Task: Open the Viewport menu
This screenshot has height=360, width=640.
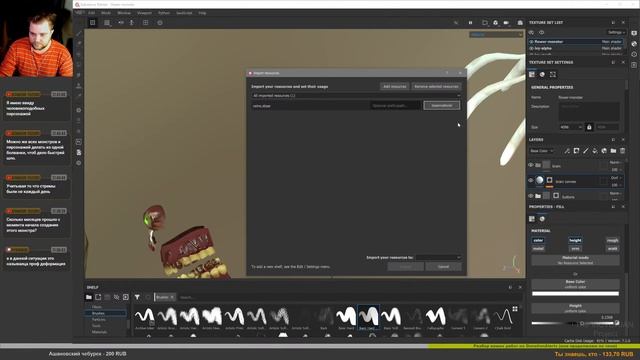Action: [144, 13]
